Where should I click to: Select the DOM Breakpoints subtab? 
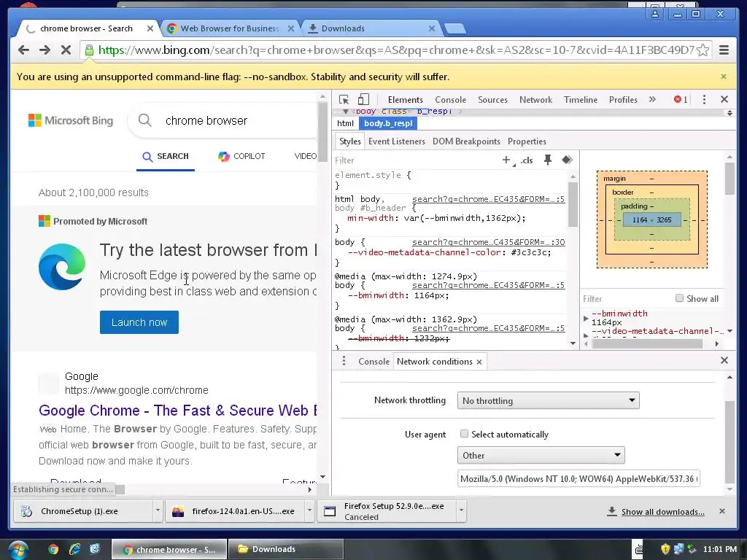click(x=466, y=141)
